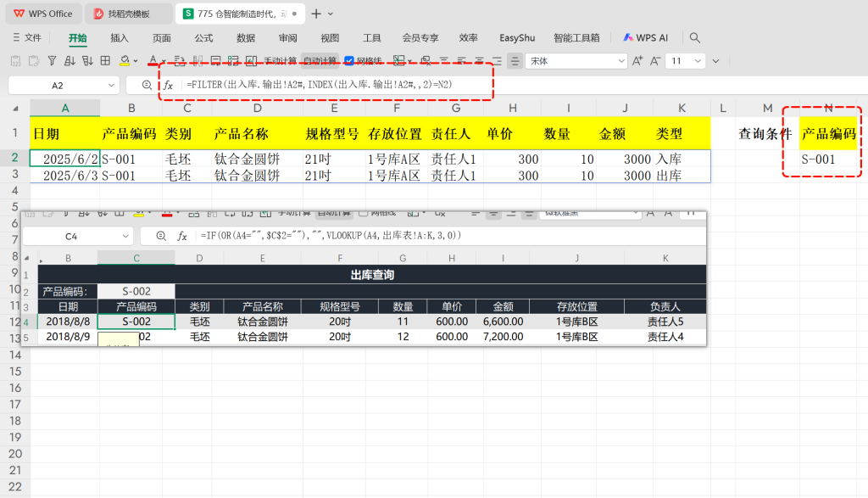Click the sort descending icon
This screenshot has height=498, width=868.
[x=87, y=61]
